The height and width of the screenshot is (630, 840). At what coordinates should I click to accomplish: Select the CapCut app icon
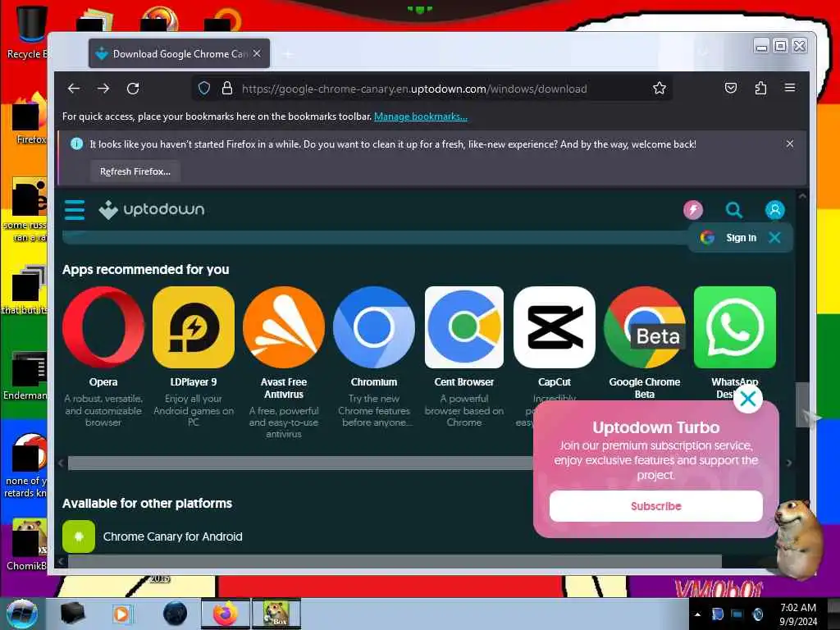(555, 327)
